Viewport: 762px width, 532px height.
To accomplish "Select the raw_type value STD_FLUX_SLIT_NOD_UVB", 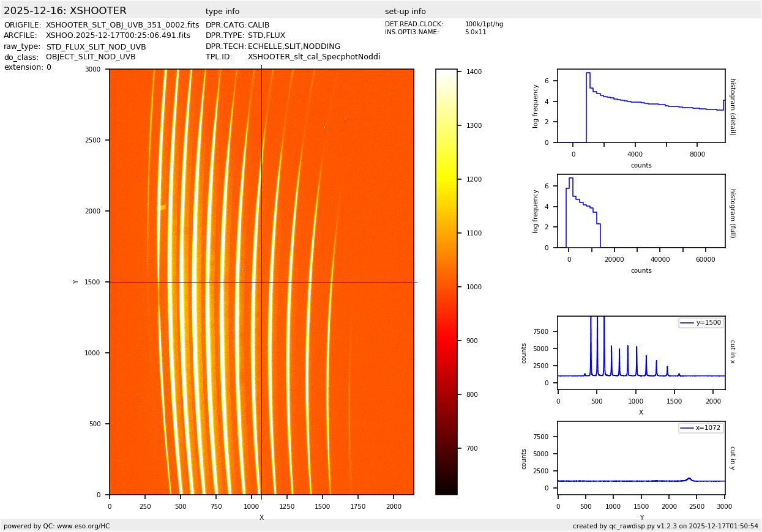I will click(x=96, y=46).
